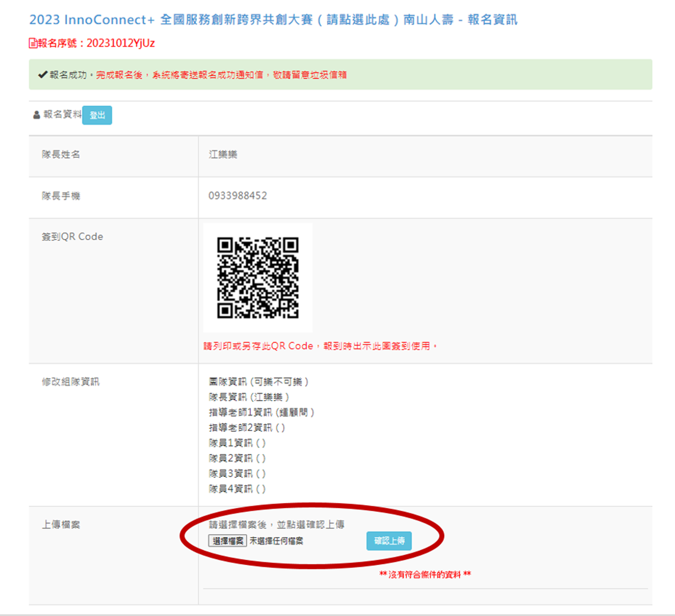
Task: Click the 請選擇檔案後 upload instruction text
Action: click(276, 525)
